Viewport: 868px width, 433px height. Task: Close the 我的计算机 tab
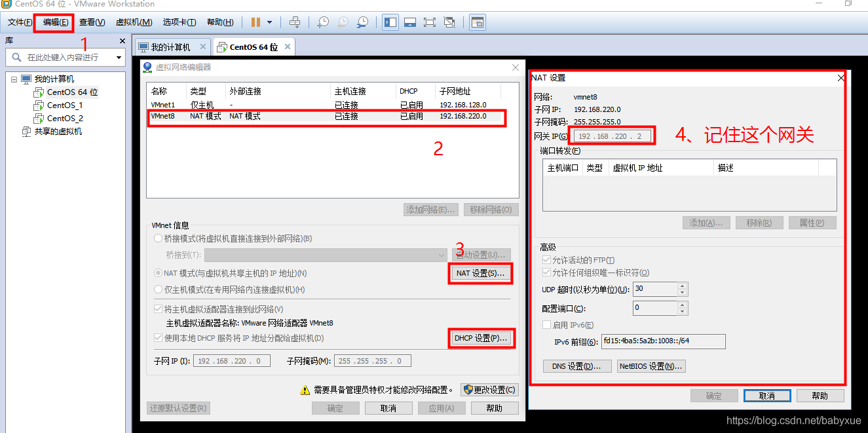point(203,47)
